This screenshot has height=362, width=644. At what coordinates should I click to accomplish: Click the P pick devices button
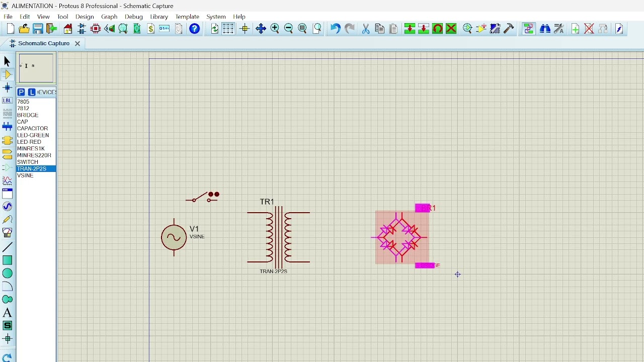coord(21,92)
